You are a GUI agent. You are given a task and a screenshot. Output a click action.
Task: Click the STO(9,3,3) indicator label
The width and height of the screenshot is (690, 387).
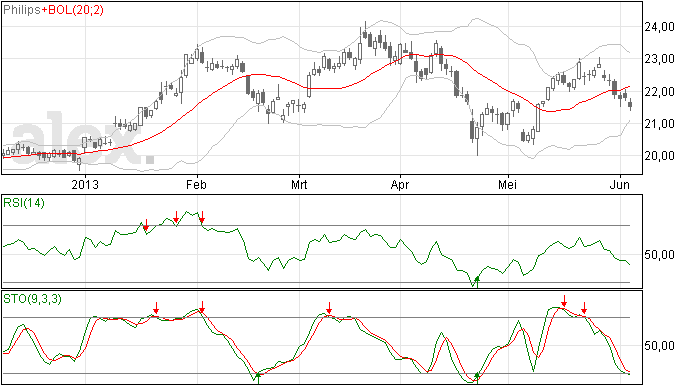[32, 299]
